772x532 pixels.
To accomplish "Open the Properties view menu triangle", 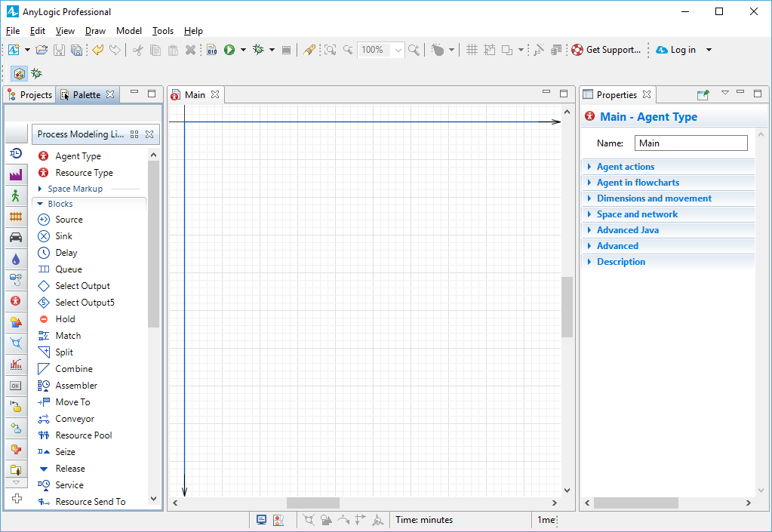I will [x=724, y=93].
